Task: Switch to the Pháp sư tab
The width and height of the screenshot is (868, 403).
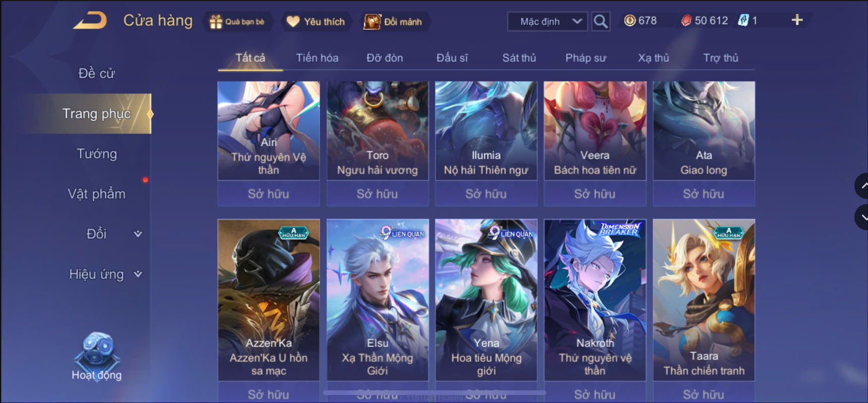Action: click(x=585, y=58)
